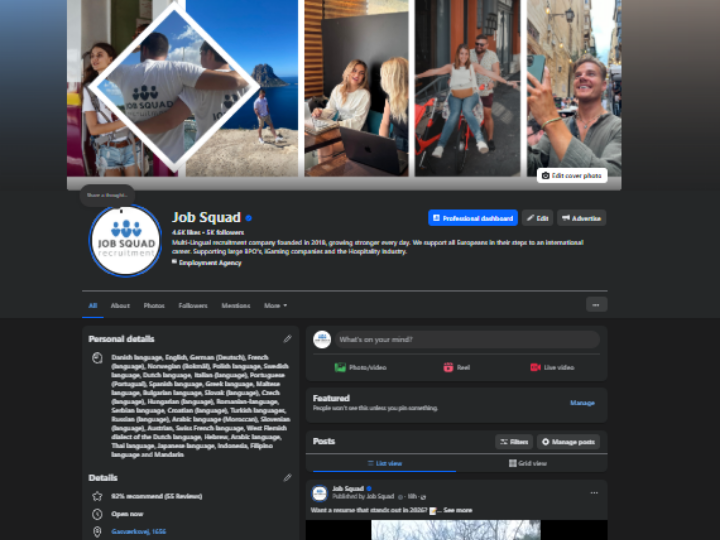Open the three-dot menu on Job Squad post
This screenshot has width=720, height=540.
(x=594, y=492)
